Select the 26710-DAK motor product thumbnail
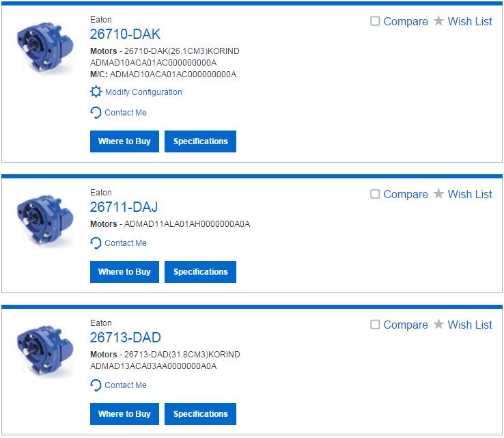Screen dimensions: 504x438 click(x=44, y=47)
